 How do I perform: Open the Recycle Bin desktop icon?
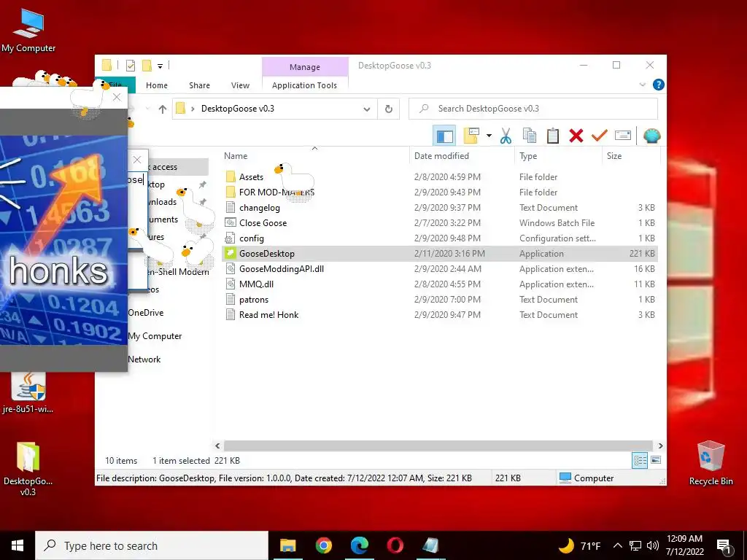711,463
